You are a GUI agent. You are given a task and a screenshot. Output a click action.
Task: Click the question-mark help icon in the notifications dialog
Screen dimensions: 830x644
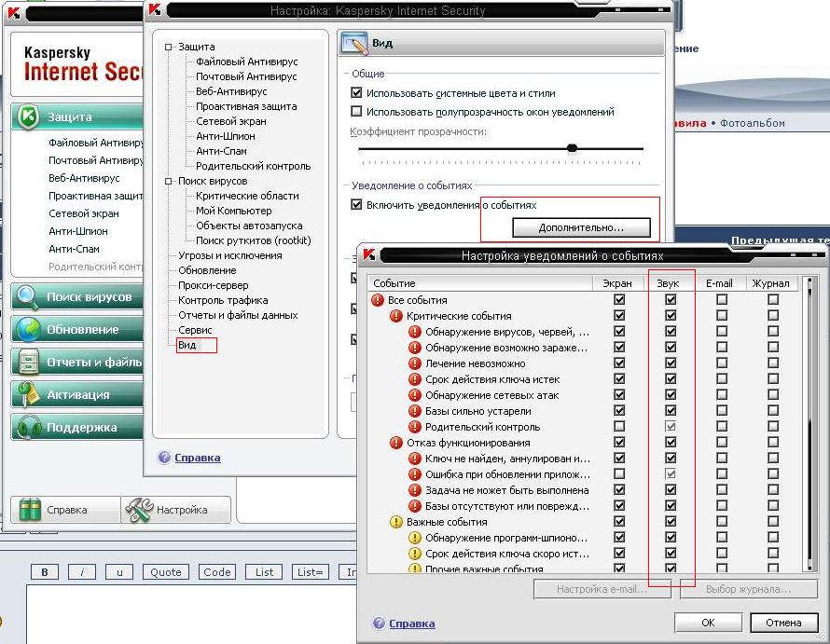tap(379, 623)
